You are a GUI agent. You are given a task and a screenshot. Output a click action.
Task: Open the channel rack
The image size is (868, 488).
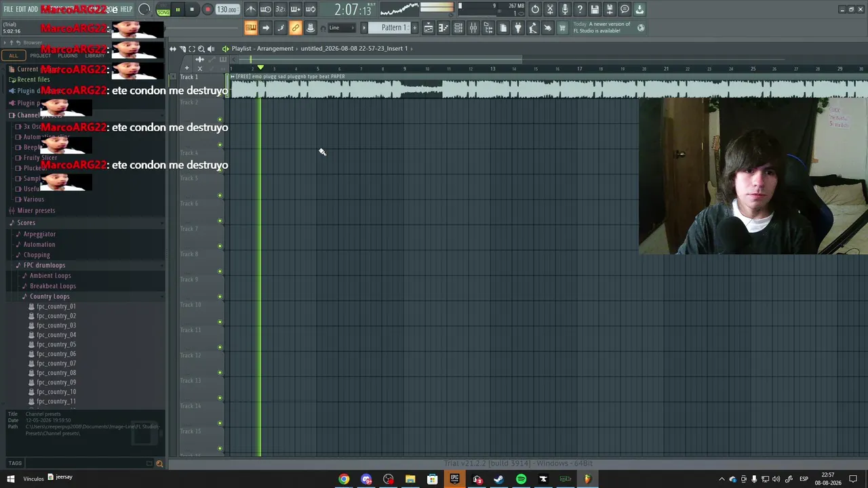[458, 28]
